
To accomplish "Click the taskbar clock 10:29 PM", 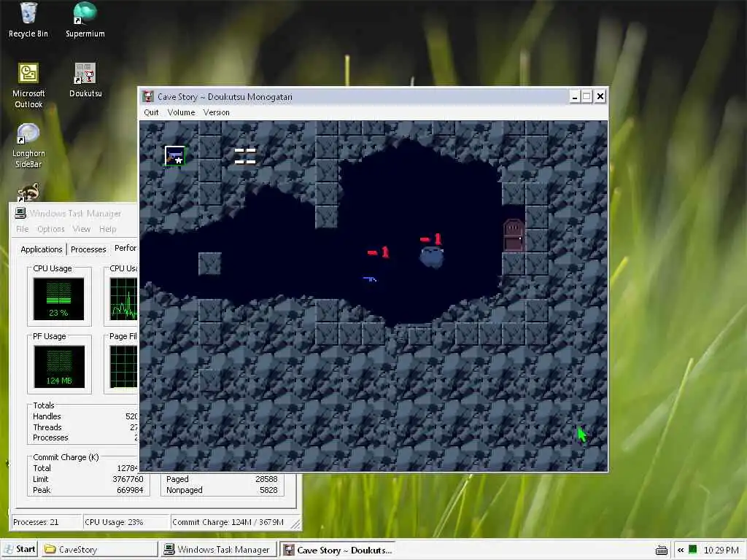I will tap(721, 550).
